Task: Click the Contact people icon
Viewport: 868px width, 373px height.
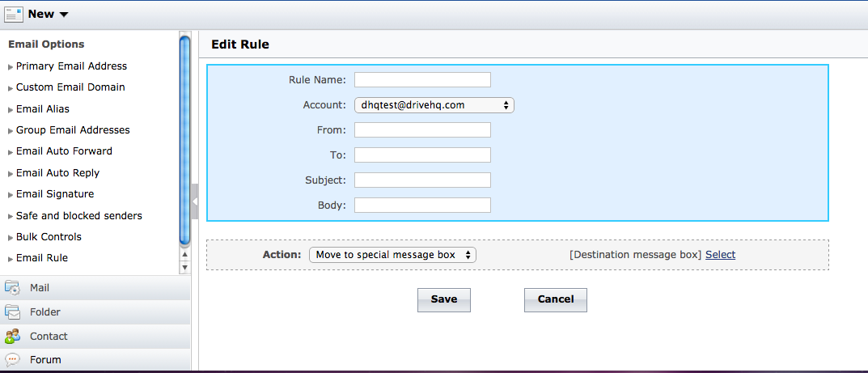Action: click(13, 337)
